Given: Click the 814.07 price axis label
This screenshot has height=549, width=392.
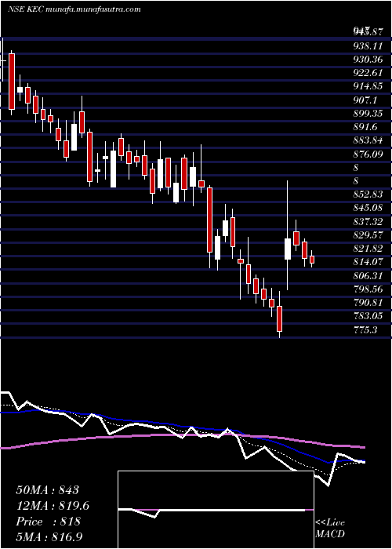Looking at the screenshot, I should [368, 262].
